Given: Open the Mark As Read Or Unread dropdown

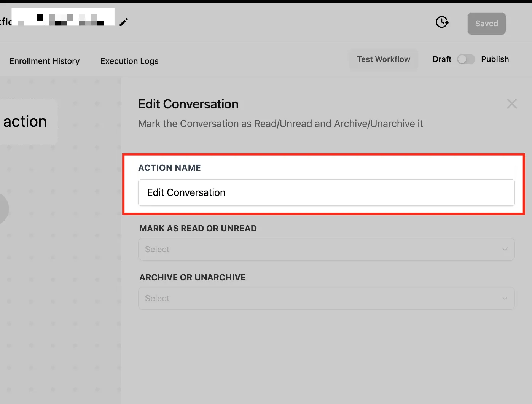Looking at the screenshot, I should click(x=327, y=250).
